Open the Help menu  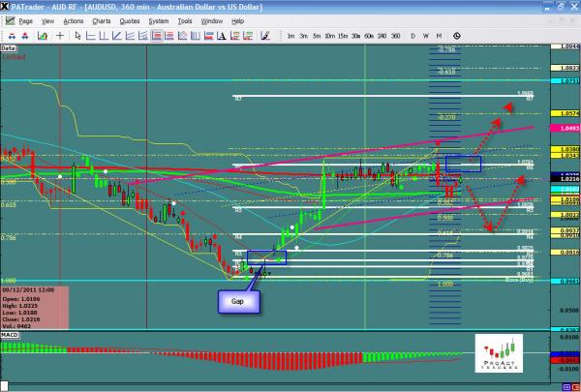[x=238, y=20]
